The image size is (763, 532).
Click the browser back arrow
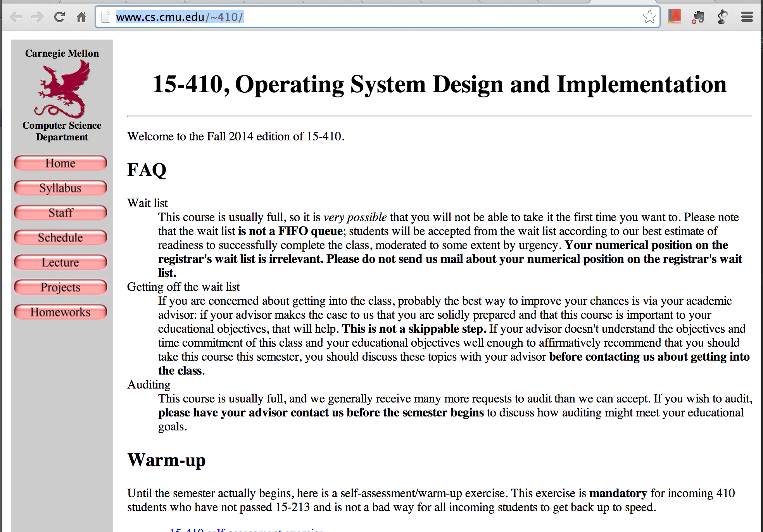(16, 17)
